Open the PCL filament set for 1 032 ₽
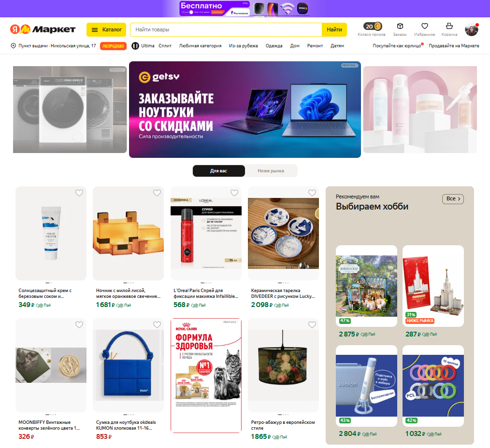This screenshot has height=448, width=490. 433,386
